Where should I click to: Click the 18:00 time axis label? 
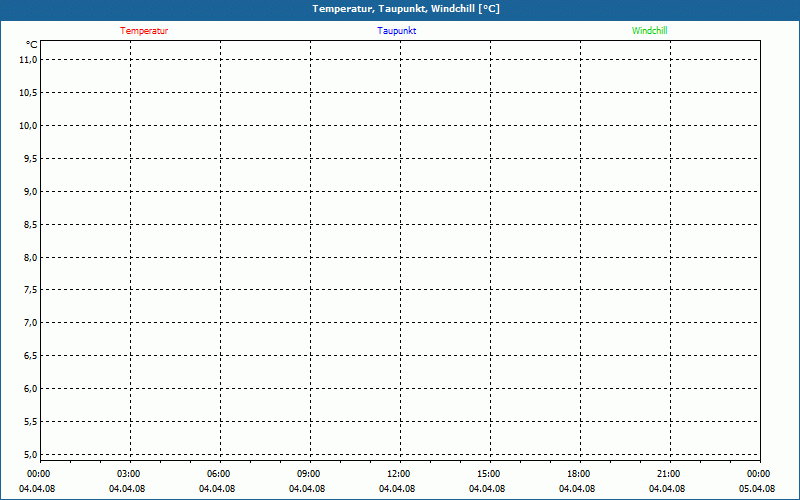(x=579, y=474)
